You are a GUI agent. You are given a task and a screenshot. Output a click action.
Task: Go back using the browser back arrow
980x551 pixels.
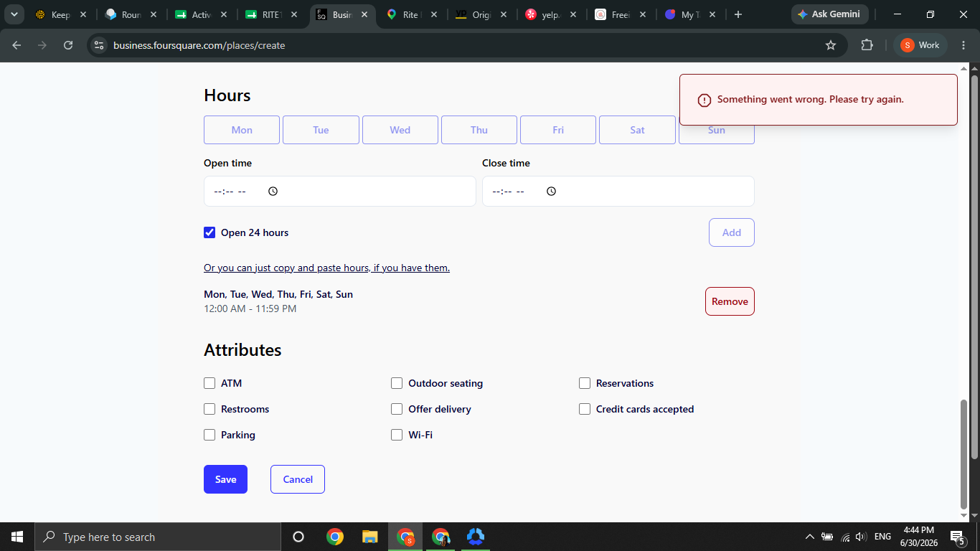click(x=17, y=45)
